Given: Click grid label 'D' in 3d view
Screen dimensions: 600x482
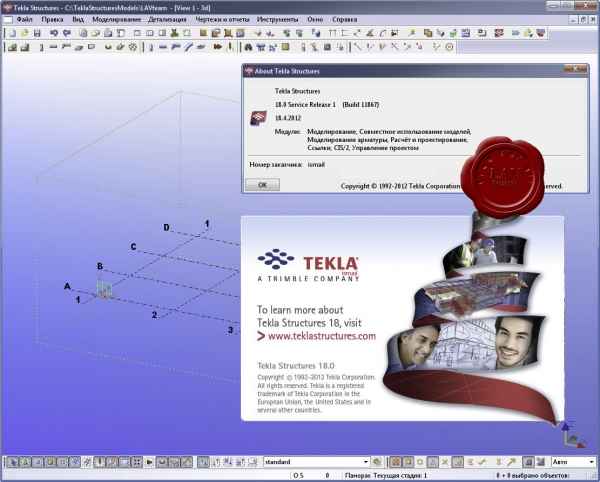Looking at the screenshot, I should [166, 227].
